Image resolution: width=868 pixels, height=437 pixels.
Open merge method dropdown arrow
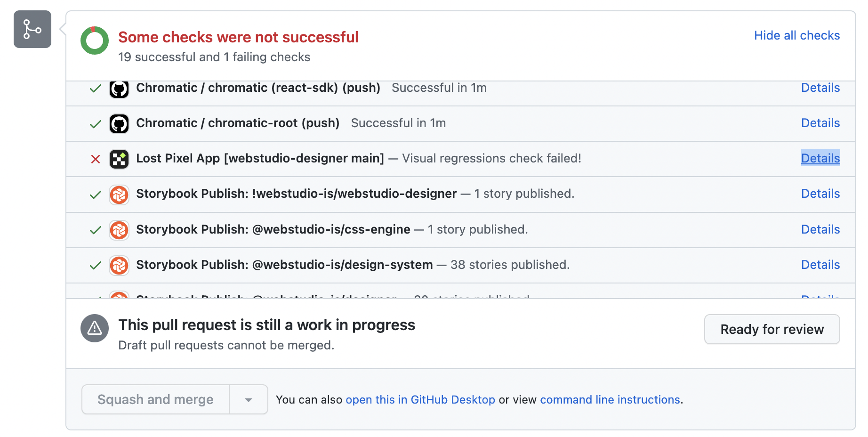coord(249,400)
